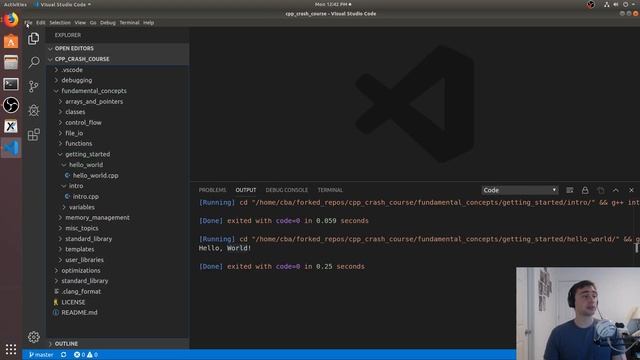This screenshot has height=360, width=640.
Task: Open the Terminal app in the dock
Action: [x=11, y=84]
